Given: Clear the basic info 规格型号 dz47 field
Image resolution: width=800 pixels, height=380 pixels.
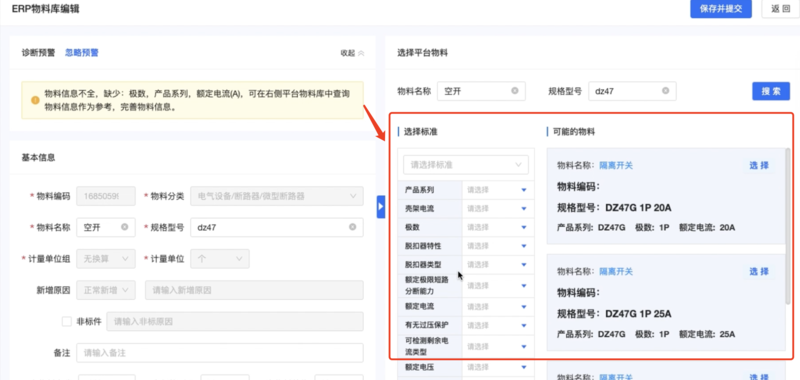Looking at the screenshot, I should pos(353,227).
